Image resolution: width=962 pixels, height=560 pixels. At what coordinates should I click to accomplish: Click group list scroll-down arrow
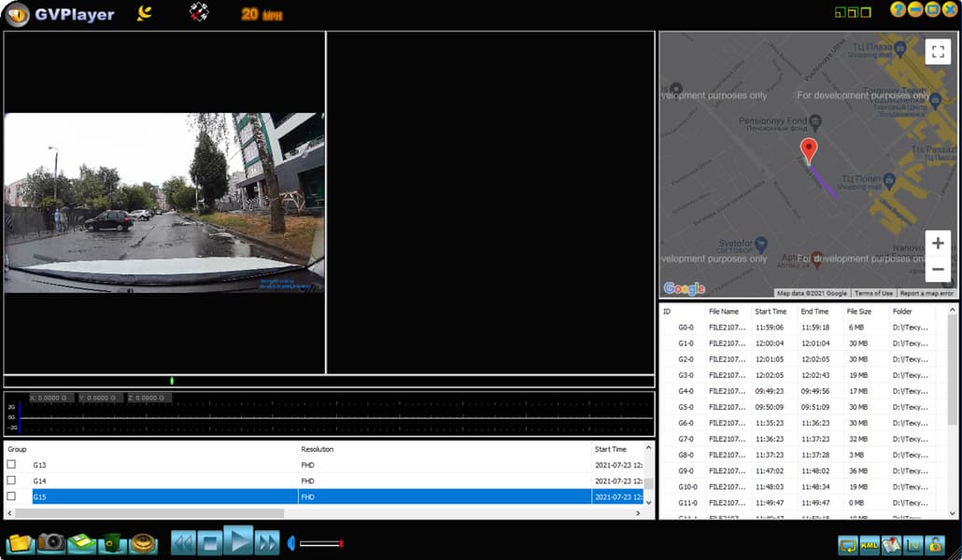648,502
